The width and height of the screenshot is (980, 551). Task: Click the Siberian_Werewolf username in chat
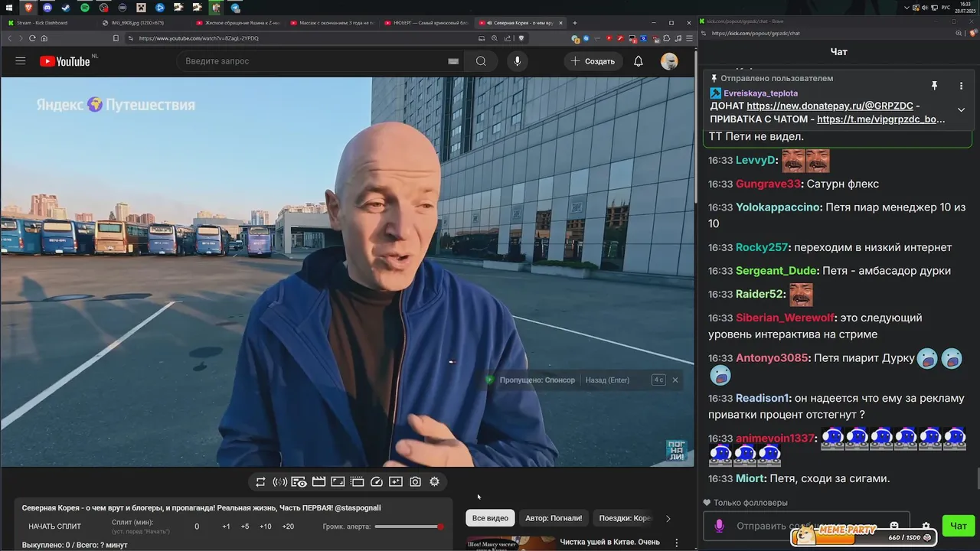785,318
